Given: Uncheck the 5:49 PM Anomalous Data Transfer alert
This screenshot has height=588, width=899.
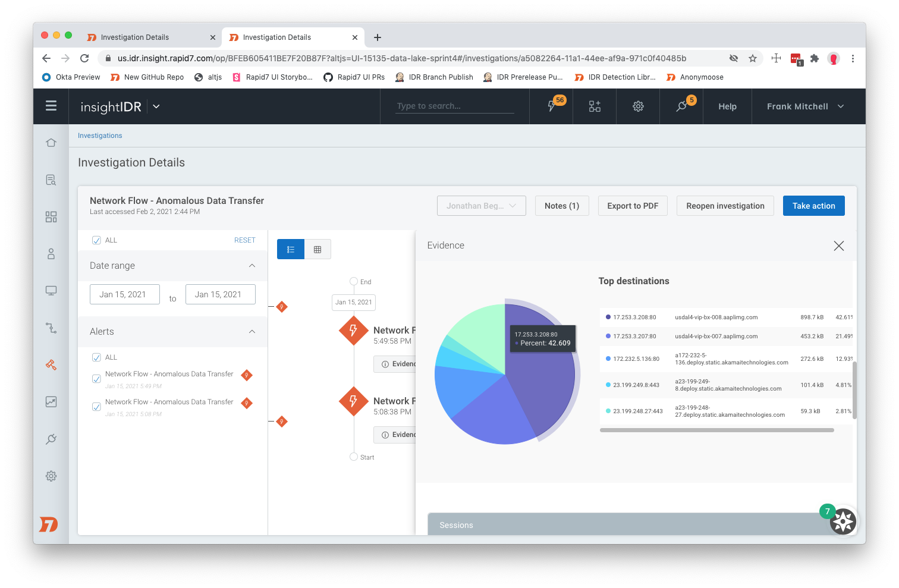Looking at the screenshot, I should 96,379.
